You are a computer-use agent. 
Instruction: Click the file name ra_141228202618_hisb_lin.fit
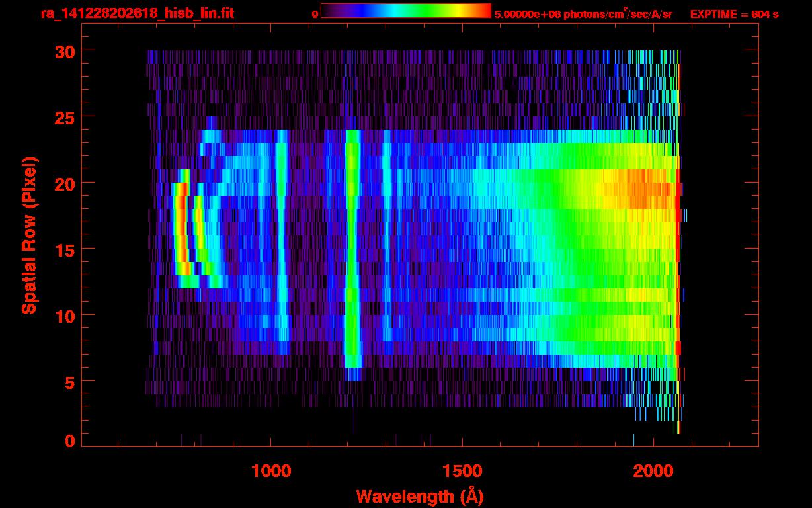click(137, 13)
